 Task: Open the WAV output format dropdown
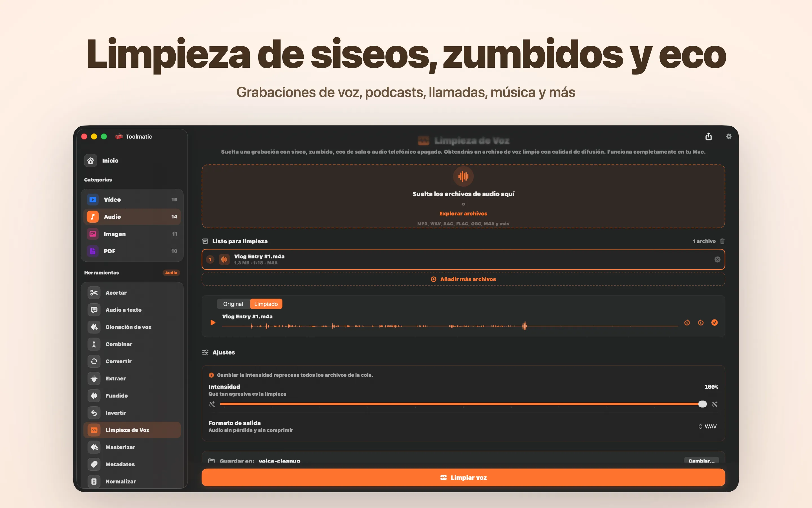coord(707,426)
